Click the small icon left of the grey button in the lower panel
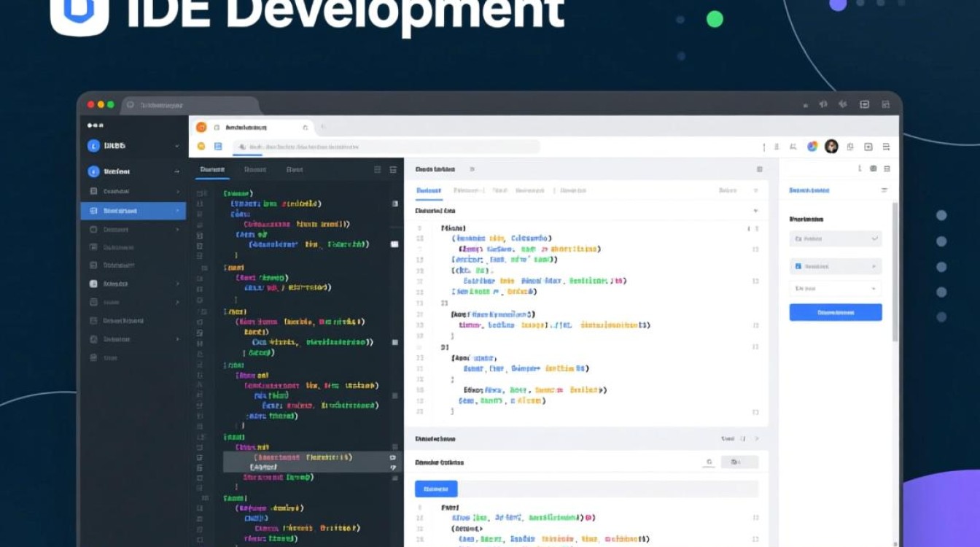980x547 pixels. click(x=709, y=462)
